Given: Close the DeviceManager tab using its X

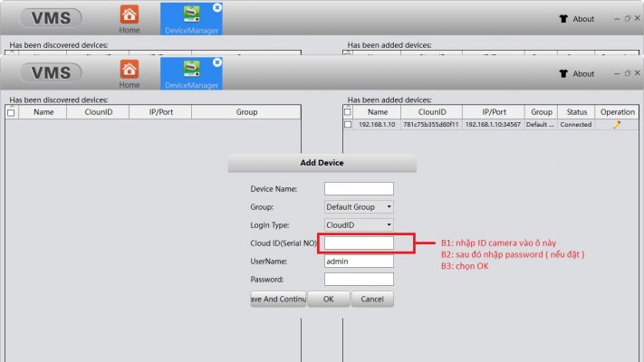Looking at the screenshot, I should (x=217, y=62).
